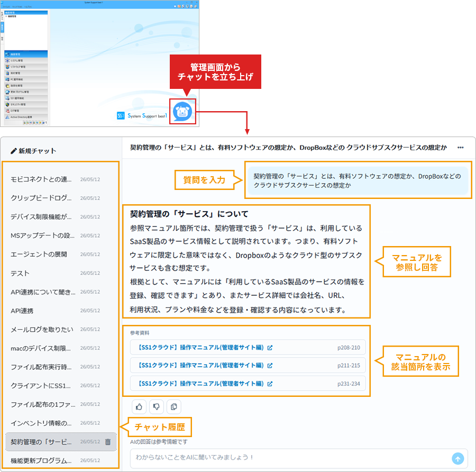The image size is (476, 472).
Task: Select chat history '機能更新プログラム...'
Action: pyautogui.click(x=60, y=460)
